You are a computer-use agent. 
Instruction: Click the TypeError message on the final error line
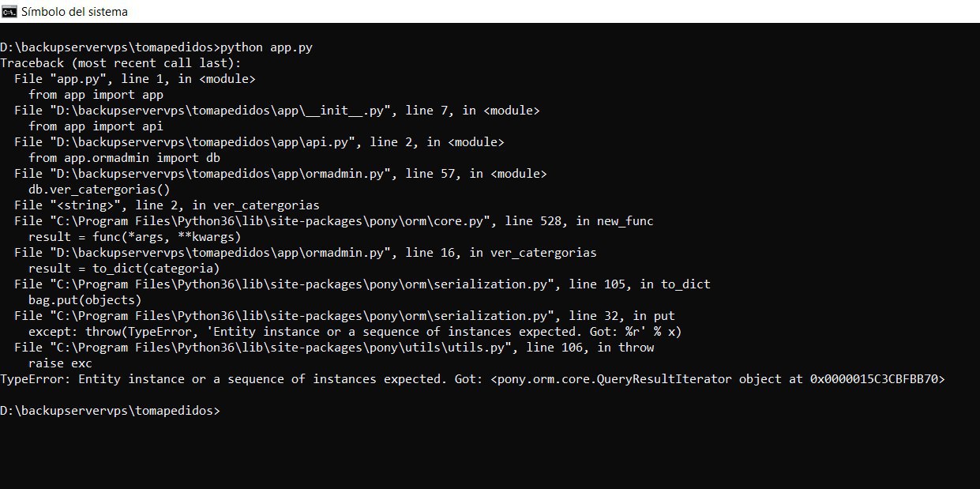tap(472, 379)
